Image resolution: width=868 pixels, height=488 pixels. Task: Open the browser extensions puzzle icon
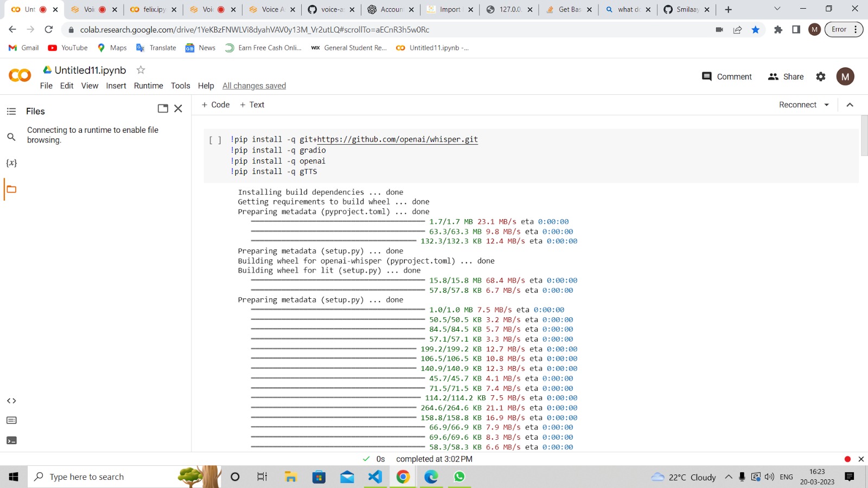(x=778, y=30)
